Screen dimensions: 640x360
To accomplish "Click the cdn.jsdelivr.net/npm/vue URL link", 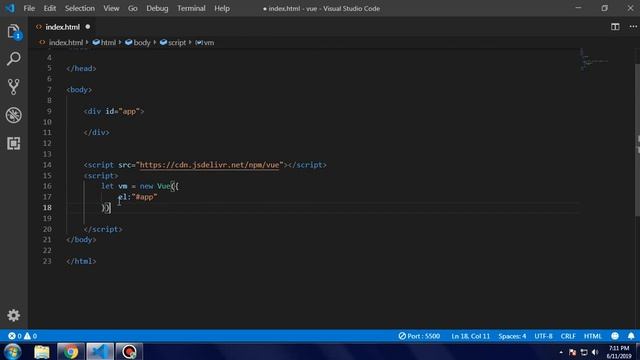I will point(209,165).
